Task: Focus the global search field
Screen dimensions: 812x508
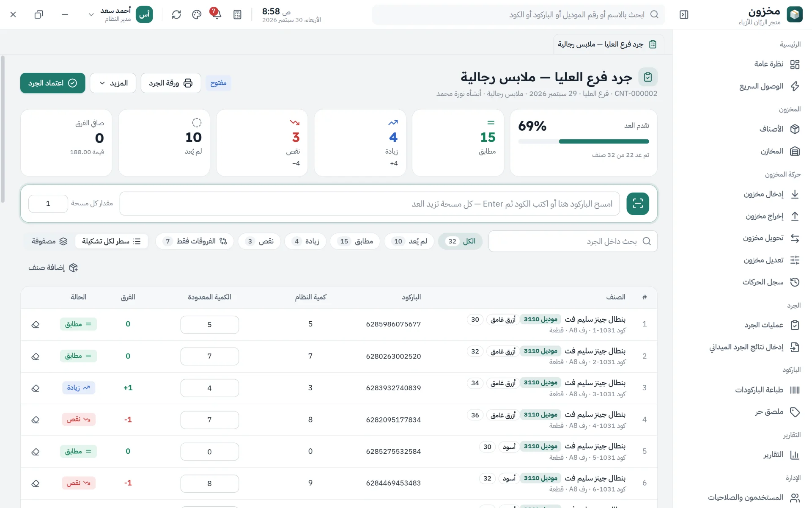Action: pyautogui.click(x=518, y=15)
